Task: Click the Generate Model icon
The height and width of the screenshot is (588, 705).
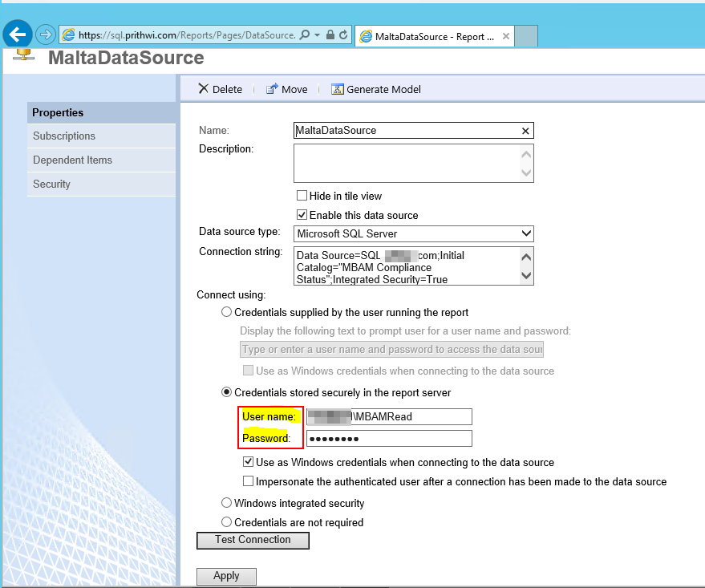Action: [x=338, y=89]
